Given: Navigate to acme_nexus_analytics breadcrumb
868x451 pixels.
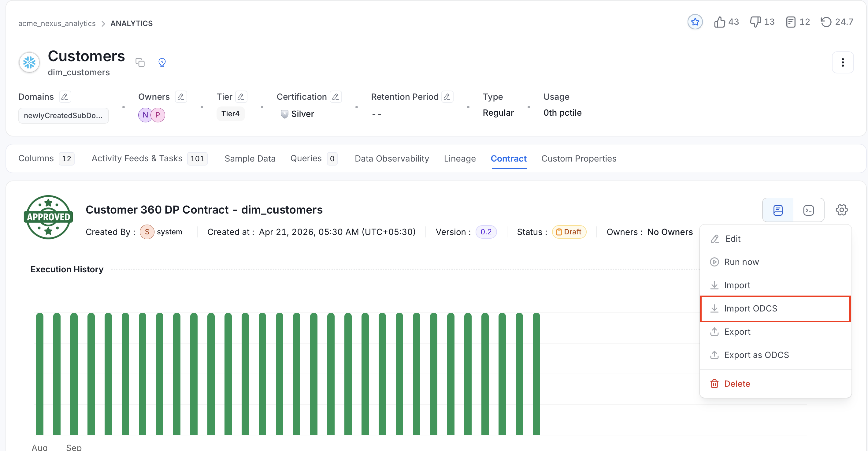Looking at the screenshot, I should pos(57,23).
